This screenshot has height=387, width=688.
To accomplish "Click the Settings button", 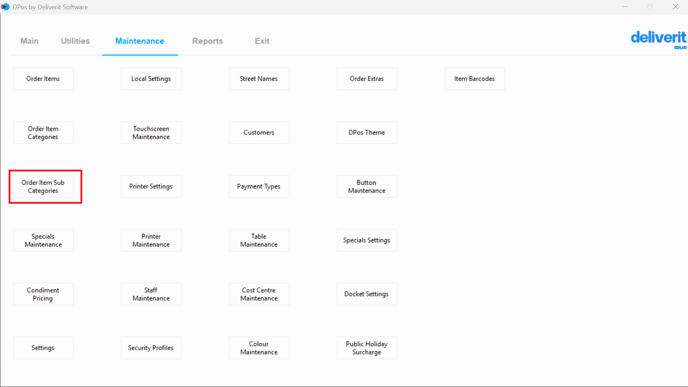I will point(43,348).
